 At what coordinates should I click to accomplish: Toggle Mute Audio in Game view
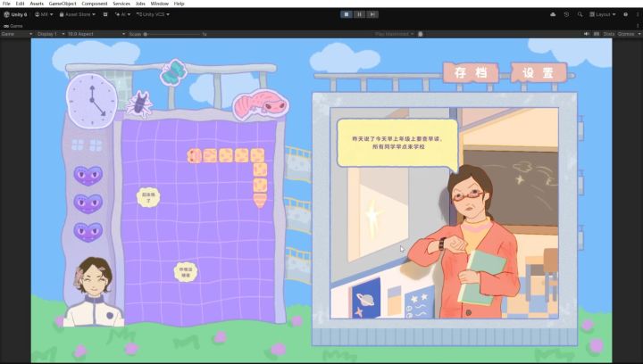587,34
